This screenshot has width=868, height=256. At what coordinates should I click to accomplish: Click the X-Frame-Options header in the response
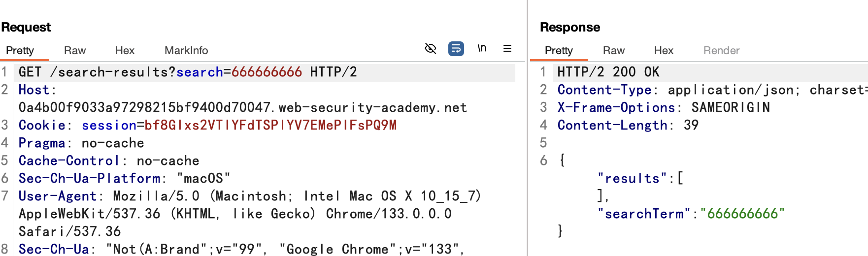tap(616, 108)
